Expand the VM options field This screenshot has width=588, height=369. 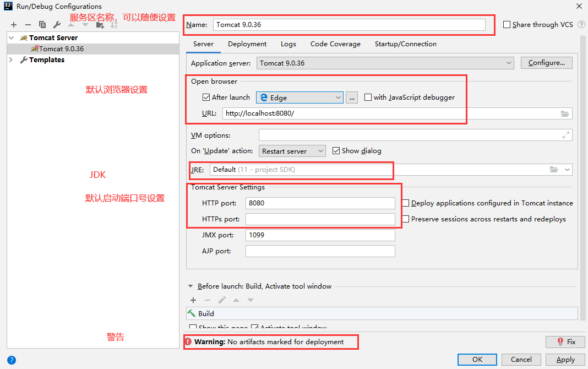click(x=566, y=135)
